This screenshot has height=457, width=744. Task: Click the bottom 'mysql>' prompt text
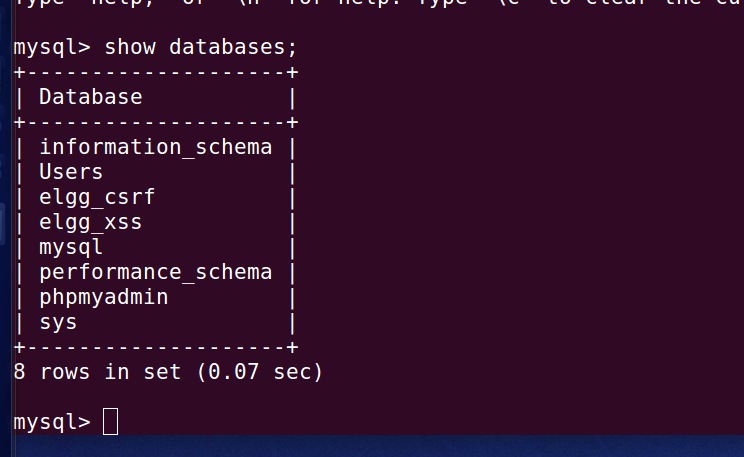click(52, 422)
